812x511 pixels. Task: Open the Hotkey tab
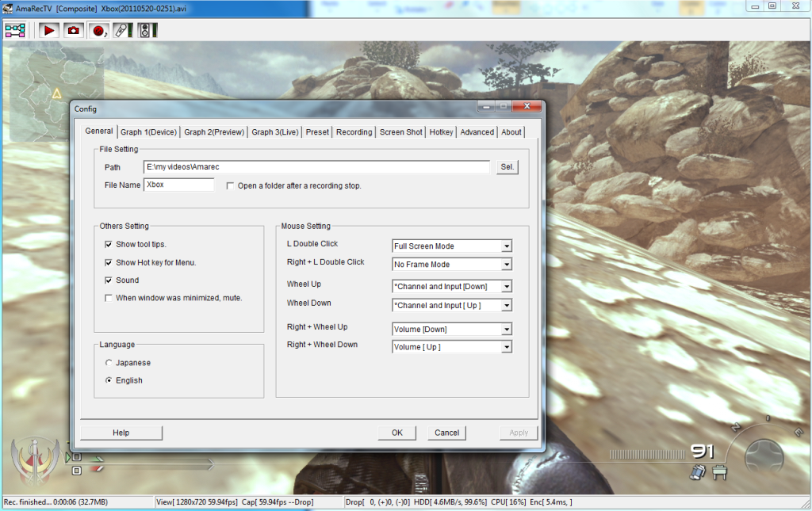click(x=441, y=132)
